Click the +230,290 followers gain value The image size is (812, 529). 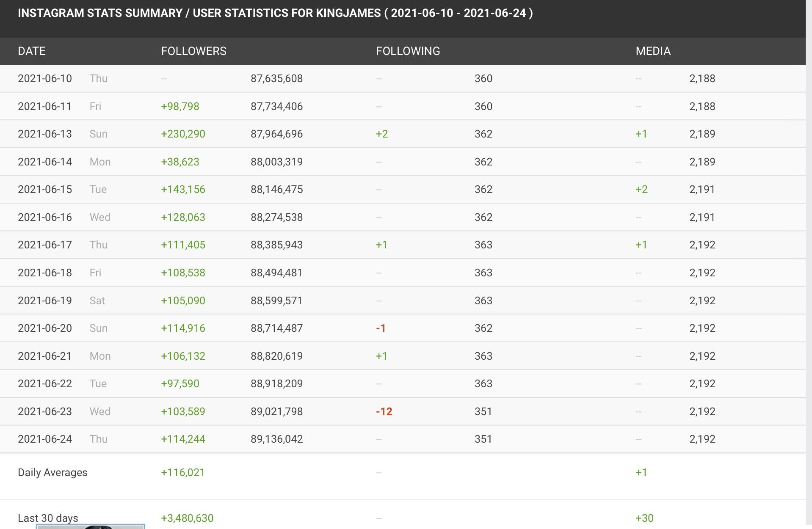[183, 134]
